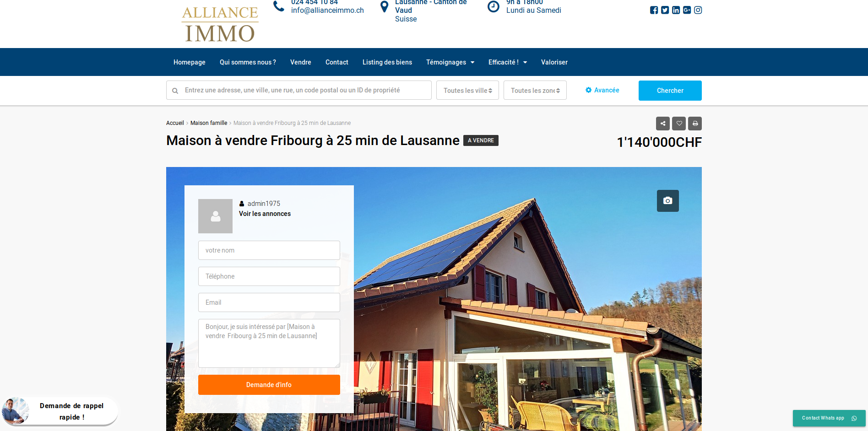This screenshot has height=431, width=868.
Task: Click the Chercher search button
Action: (x=670, y=91)
